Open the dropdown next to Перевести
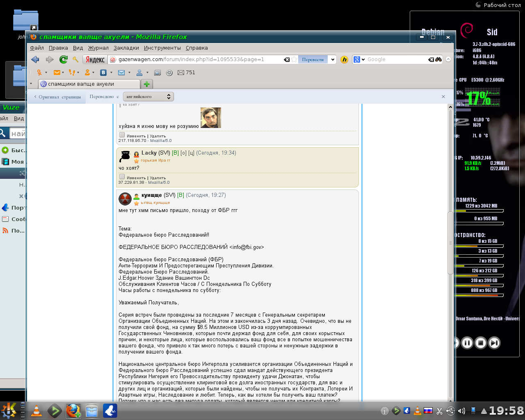Image resolution: width=525 pixels, height=420 pixels. [x=333, y=59]
